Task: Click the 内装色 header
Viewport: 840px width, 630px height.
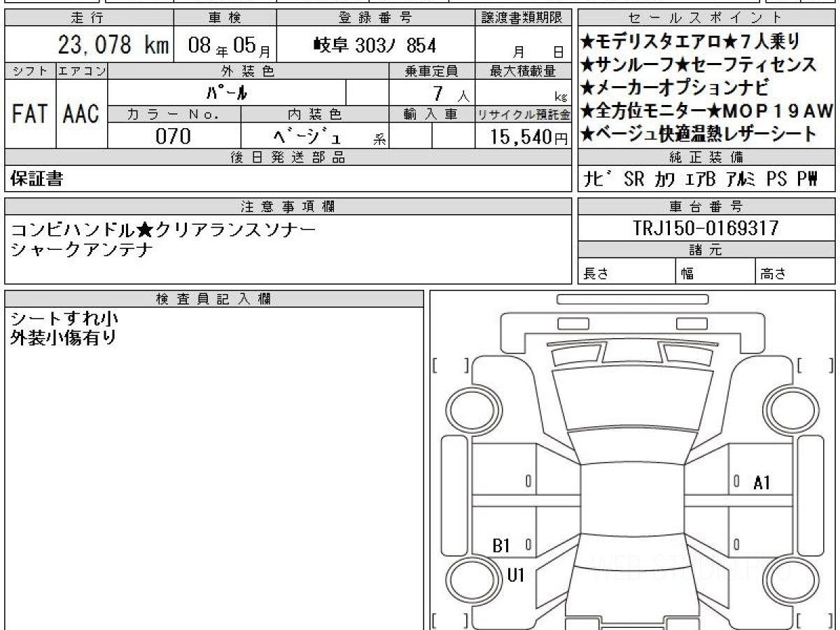Action: (x=314, y=113)
